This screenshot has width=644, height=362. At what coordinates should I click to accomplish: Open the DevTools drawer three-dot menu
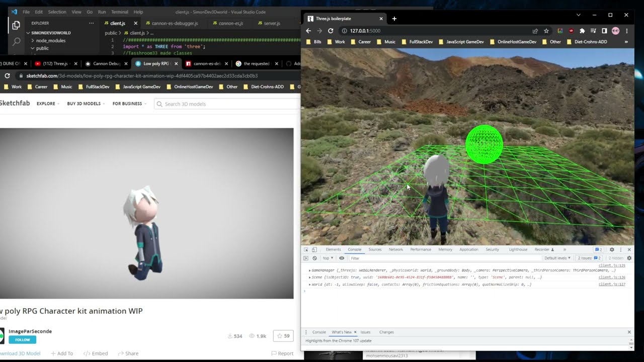(306, 332)
